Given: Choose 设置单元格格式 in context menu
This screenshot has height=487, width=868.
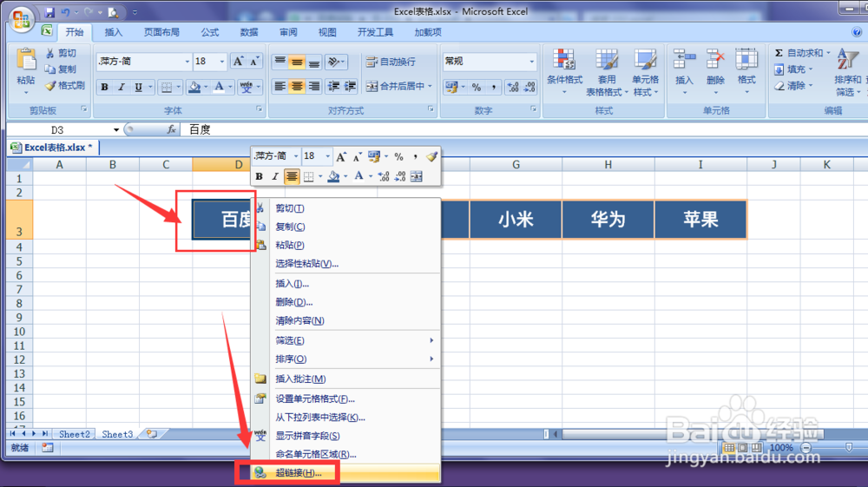Looking at the screenshot, I should 345,399.
